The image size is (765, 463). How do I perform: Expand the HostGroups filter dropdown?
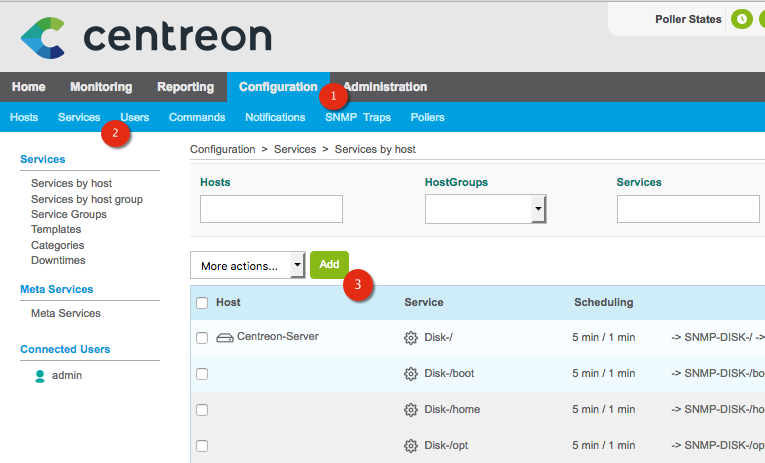point(538,209)
